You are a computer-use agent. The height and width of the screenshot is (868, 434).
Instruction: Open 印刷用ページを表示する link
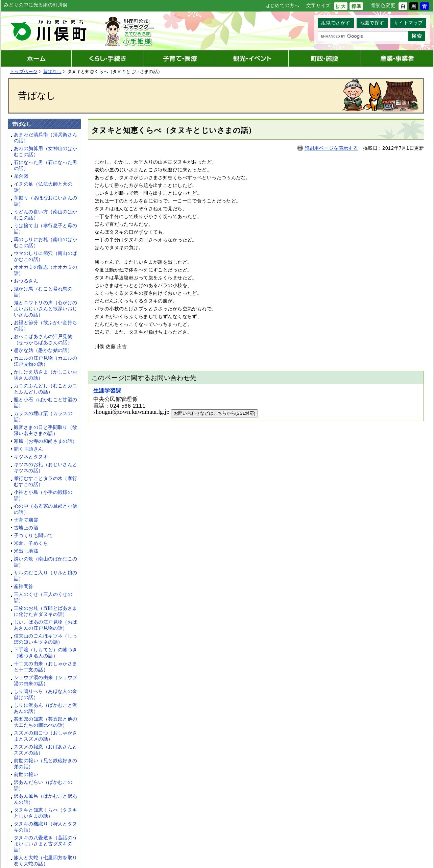[331, 148]
